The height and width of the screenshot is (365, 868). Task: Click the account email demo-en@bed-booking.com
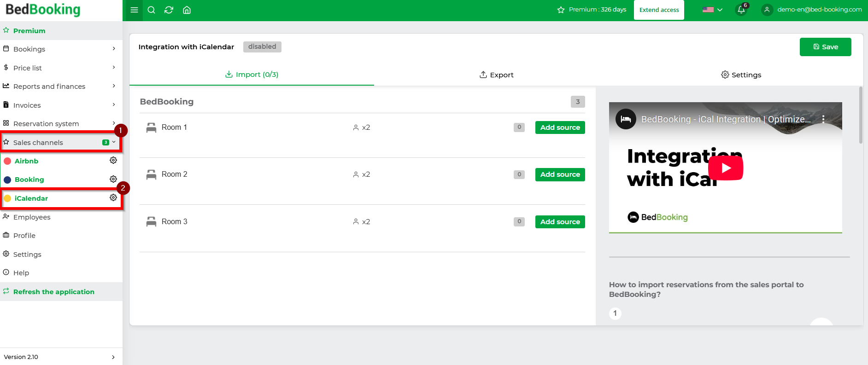pyautogui.click(x=820, y=10)
